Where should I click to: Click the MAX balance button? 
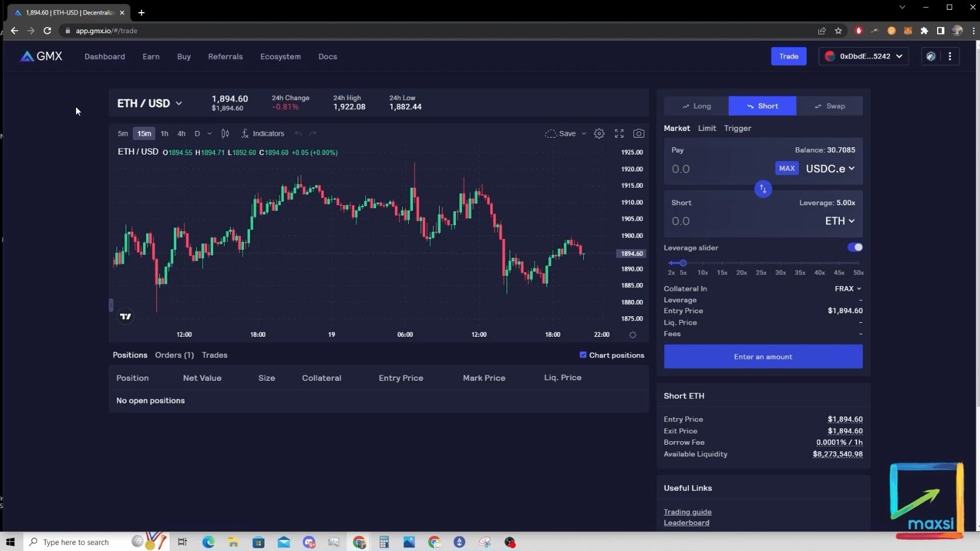click(x=787, y=168)
